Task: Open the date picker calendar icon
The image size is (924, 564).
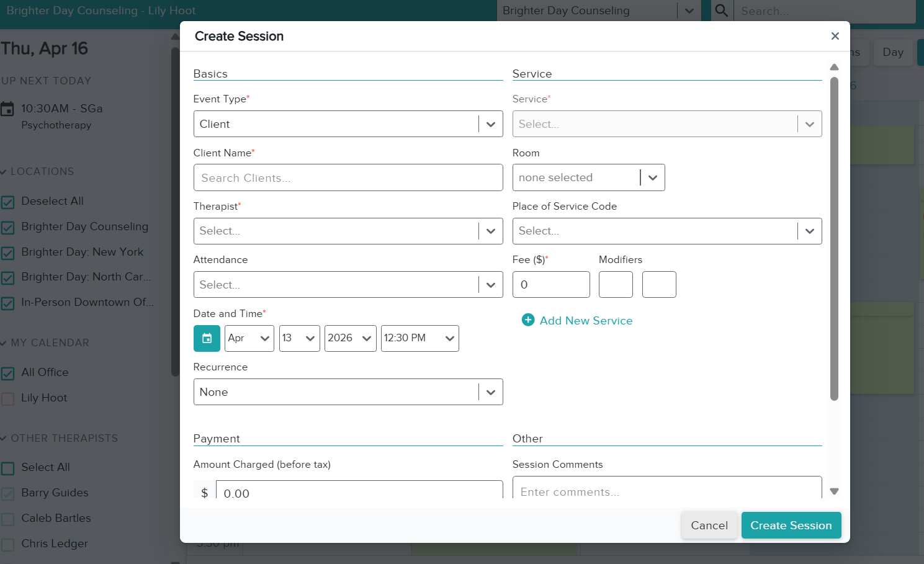Action: 207,338
